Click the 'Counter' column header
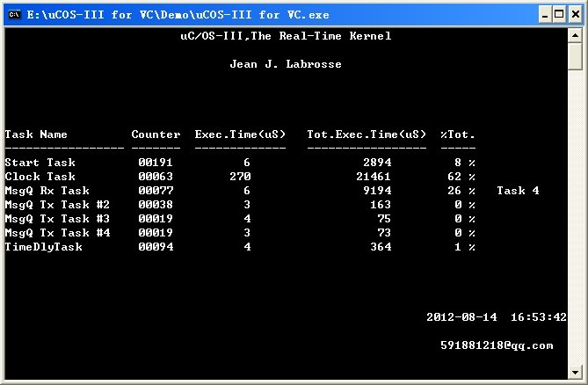The image size is (588, 385). [156, 134]
